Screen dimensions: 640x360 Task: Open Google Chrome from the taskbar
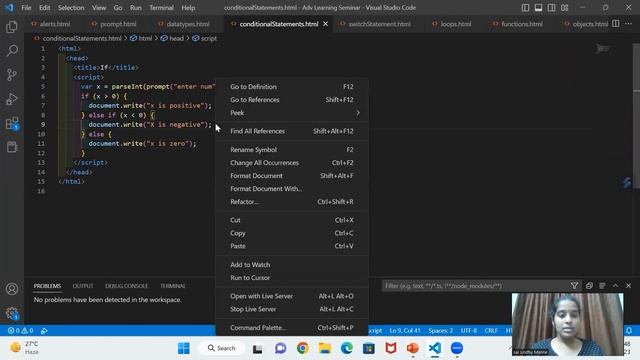pos(302,348)
